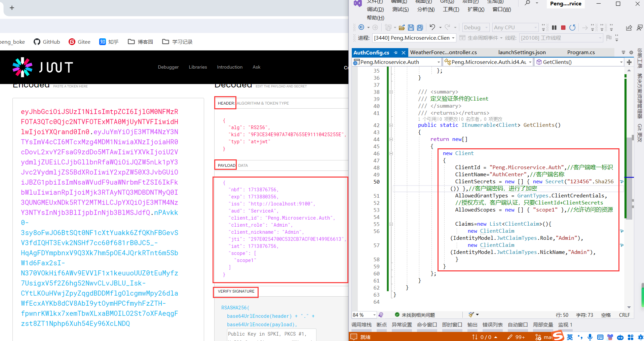Undo the last edit in Visual Studio

pos(432,27)
